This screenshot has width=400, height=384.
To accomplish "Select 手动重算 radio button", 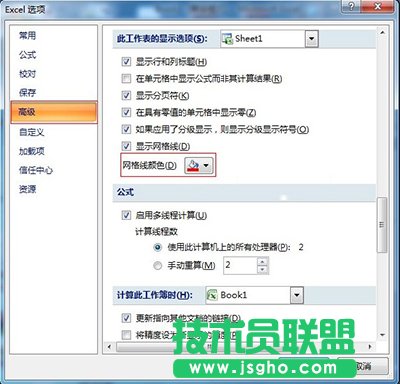I will point(158,265).
